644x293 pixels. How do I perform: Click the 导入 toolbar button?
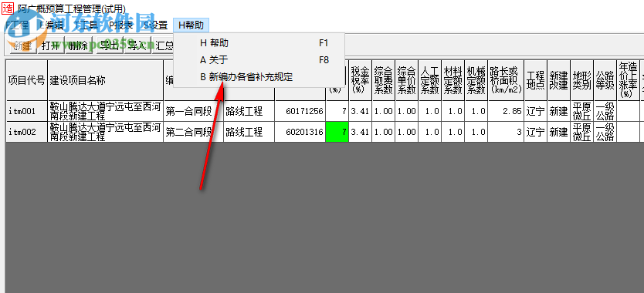click(x=137, y=45)
